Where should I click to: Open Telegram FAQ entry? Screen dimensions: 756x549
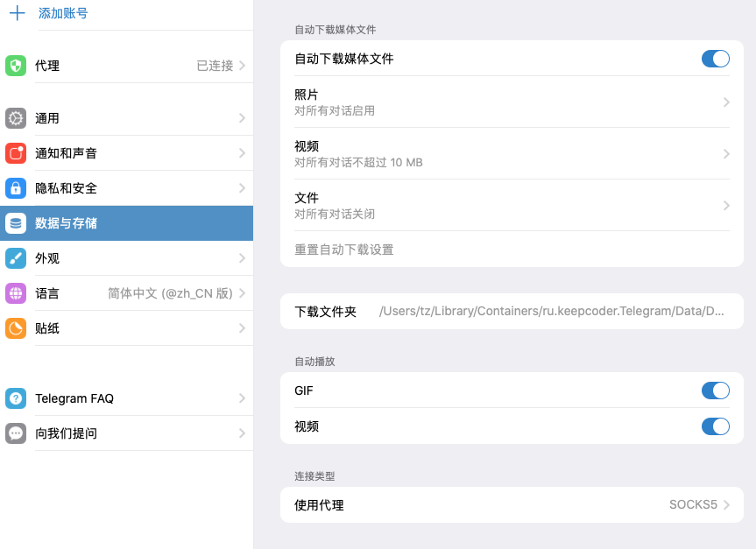coord(126,398)
